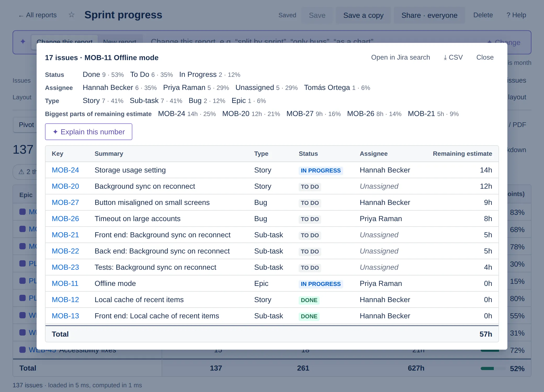The image size is (544, 392).
Task: Sort by the Key column header
Action: [x=58, y=154]
